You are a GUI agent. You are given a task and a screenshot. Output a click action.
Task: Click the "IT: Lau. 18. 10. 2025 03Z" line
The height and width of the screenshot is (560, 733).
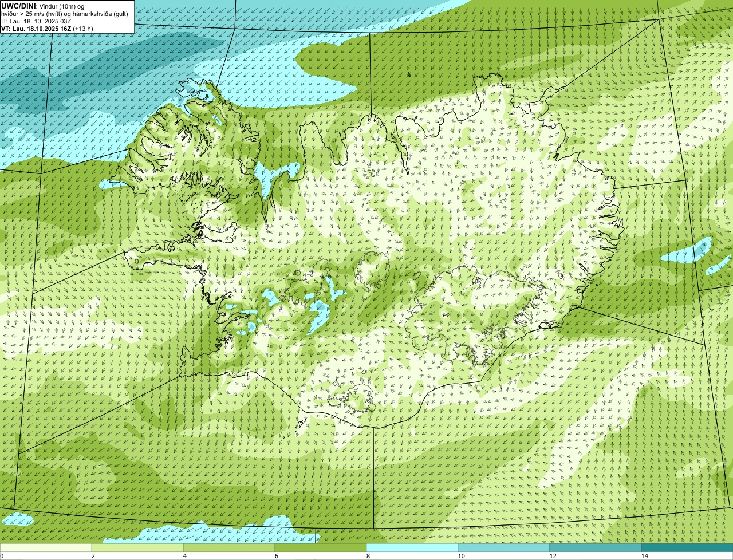(x=36, y=21)
